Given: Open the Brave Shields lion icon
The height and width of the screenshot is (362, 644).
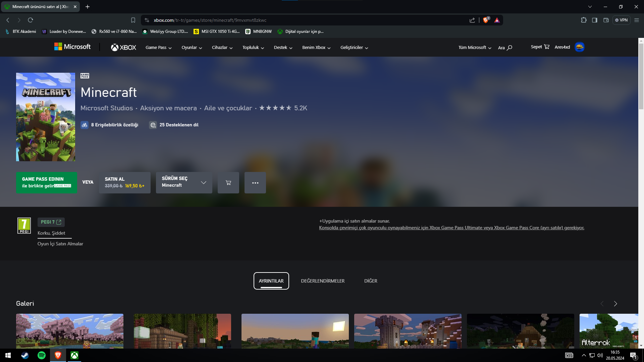Looking at the screenshot, I should tap(485, 20).
